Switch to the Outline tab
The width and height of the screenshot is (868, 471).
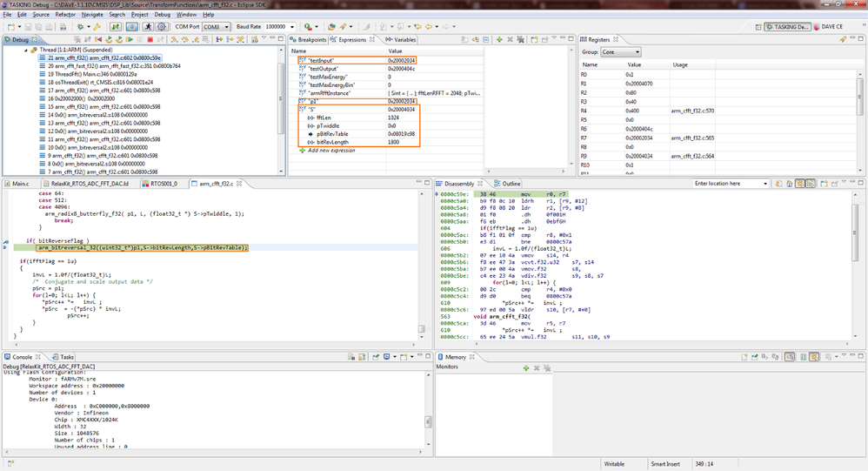[x=507, y=184]
